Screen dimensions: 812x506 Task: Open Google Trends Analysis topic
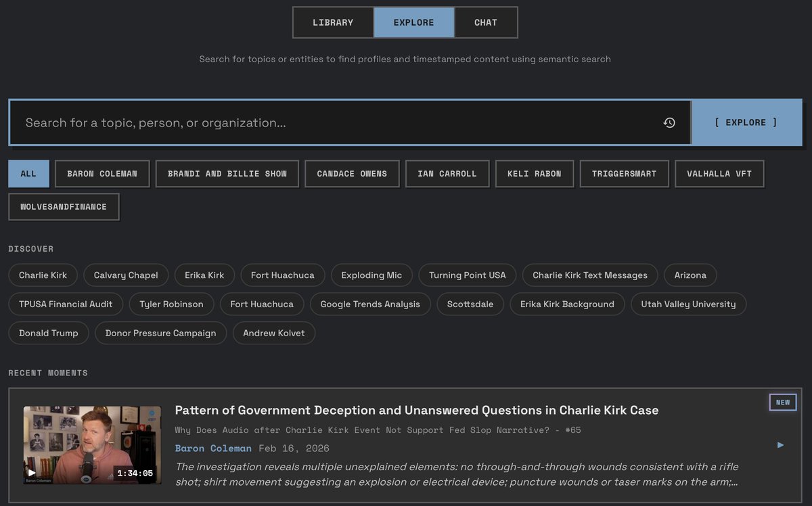click(370, 304)
